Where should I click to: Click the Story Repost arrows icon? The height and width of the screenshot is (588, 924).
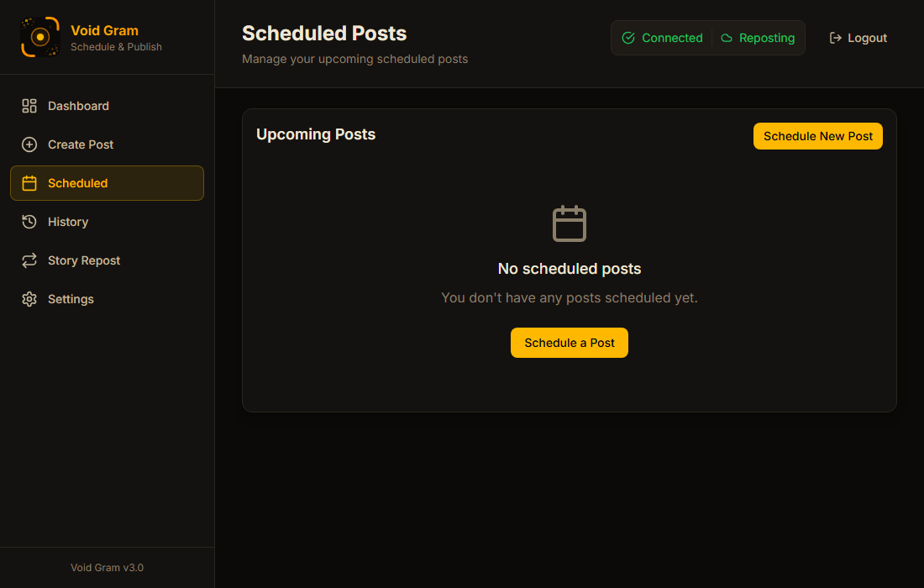29,260
